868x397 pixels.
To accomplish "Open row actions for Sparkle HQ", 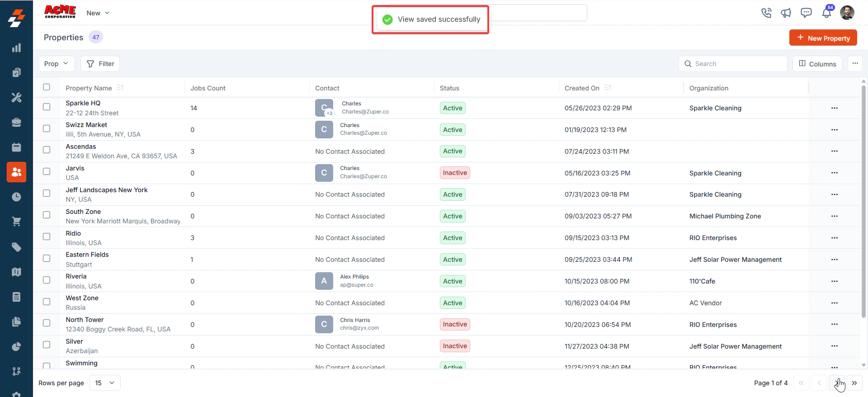I will tap(835, 108).
